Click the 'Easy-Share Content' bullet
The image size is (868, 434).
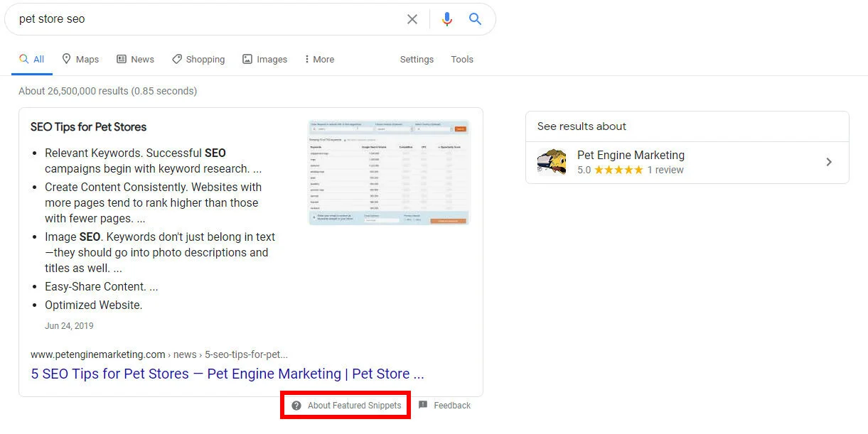pyautogui.click(x=102, y=287)
